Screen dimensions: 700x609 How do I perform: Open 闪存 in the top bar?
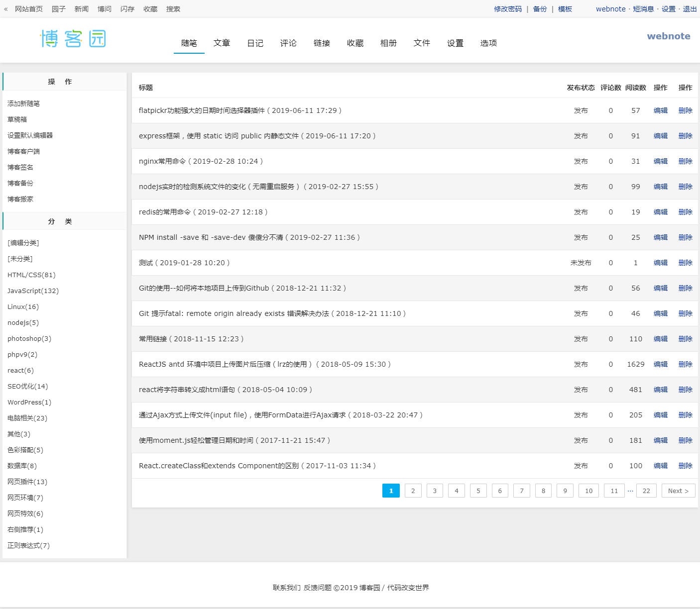click(x=127, y=9)
